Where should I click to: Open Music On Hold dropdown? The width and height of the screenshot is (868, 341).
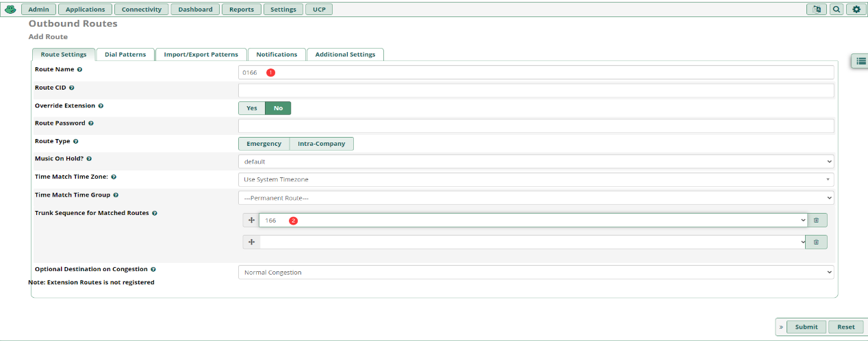tap(536, 162)
